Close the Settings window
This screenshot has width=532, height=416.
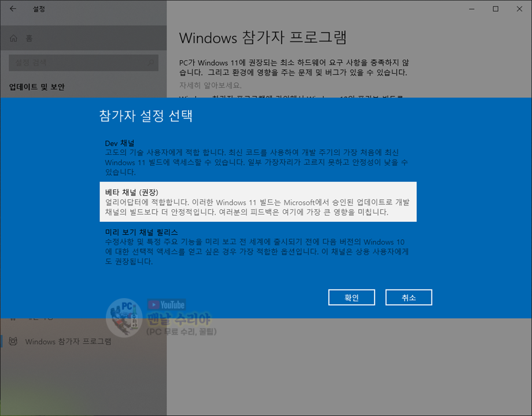519,9
